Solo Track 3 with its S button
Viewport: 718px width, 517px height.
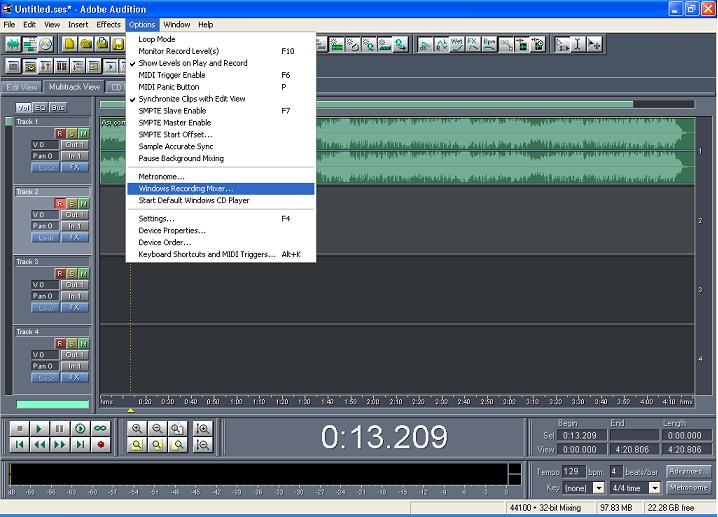(72, 273)
